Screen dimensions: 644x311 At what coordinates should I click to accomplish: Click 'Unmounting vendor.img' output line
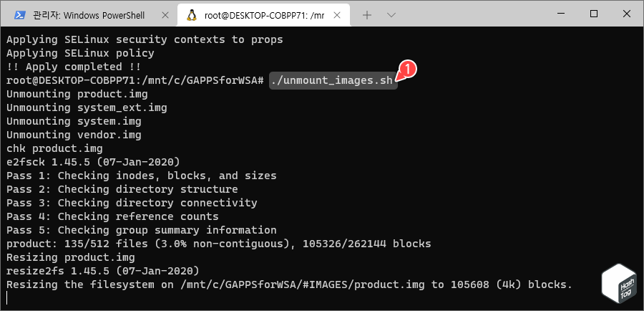74,135
